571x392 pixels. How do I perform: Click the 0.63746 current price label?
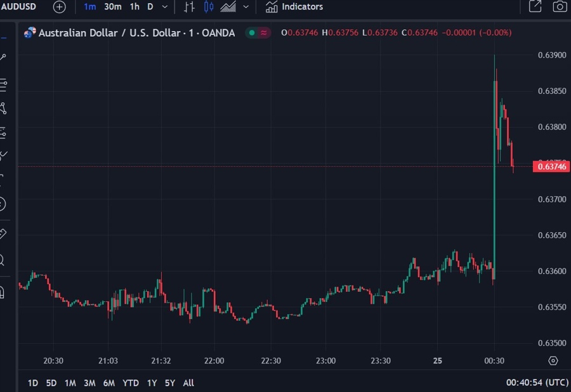[552, 167]
